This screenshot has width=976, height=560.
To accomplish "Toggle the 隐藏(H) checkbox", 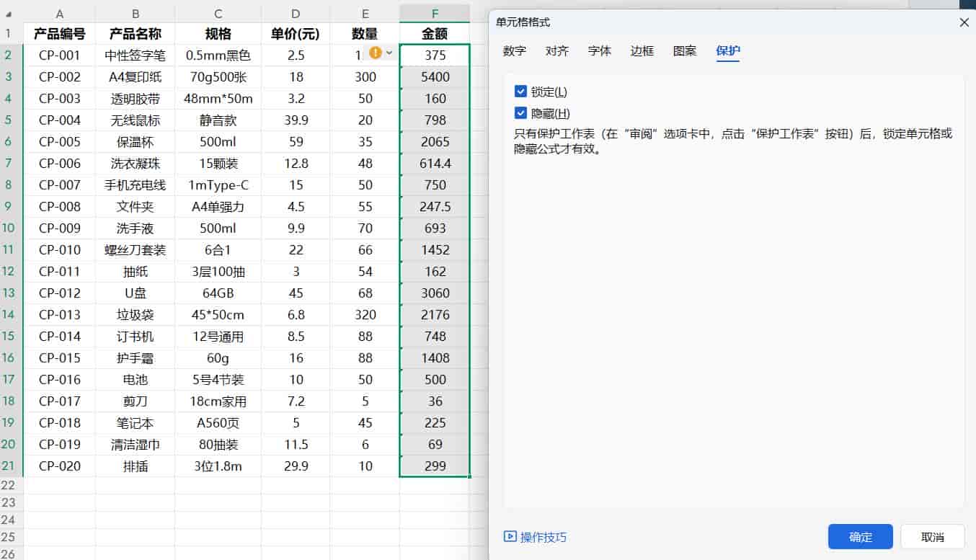I will pos(520,113).
